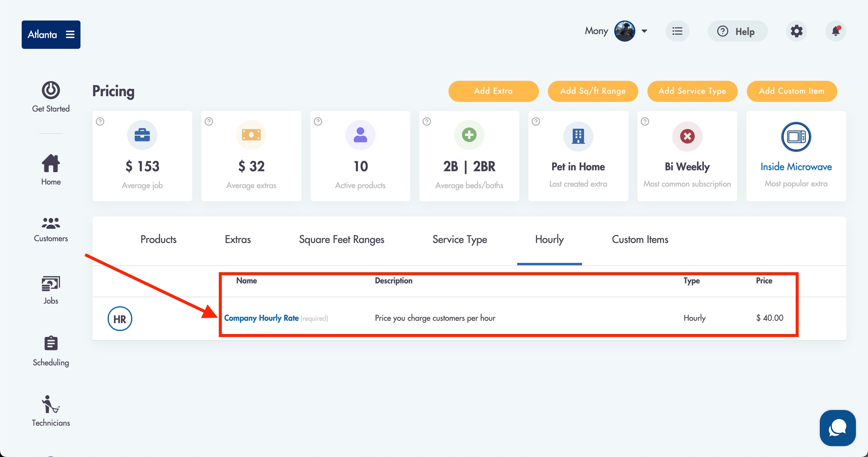Open the Atlanta hamburger menu
The width and height of the screenshot is (868, 457).
(70, 34)
